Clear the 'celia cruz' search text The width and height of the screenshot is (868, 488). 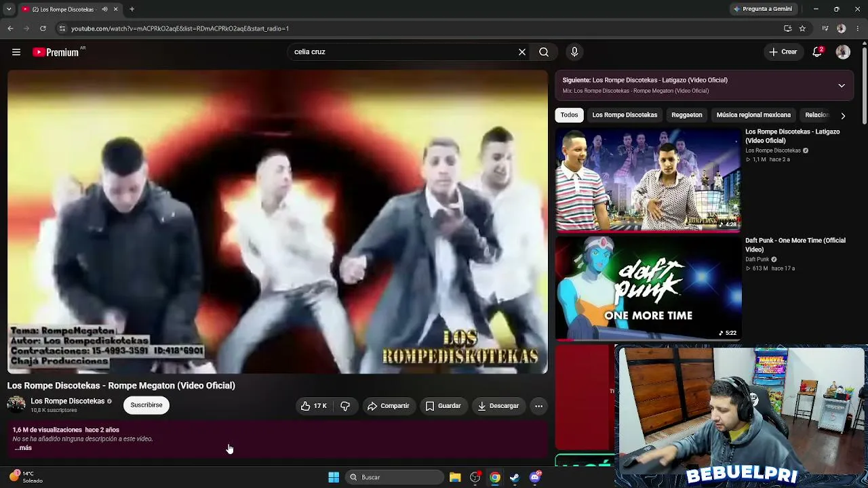[x=522, y=52]
